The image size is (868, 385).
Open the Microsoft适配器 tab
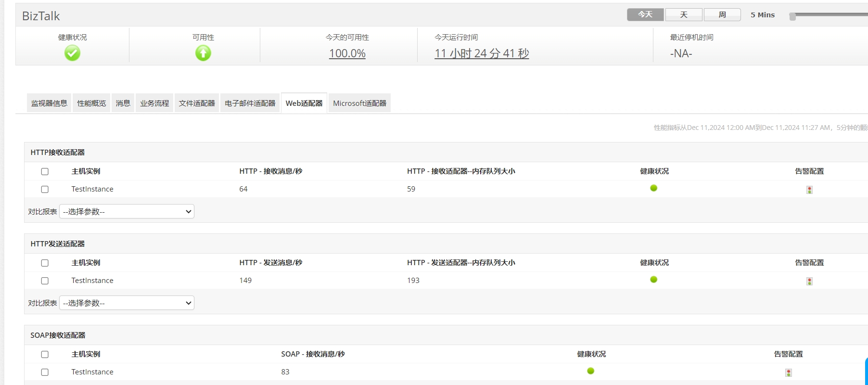(359, 103)
